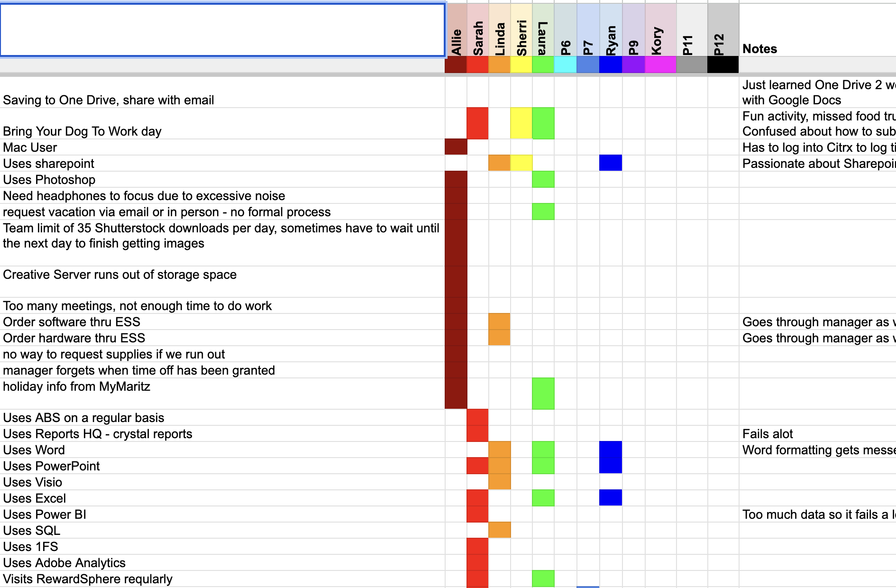Select 'Need headphones to focus' cell

222,196
